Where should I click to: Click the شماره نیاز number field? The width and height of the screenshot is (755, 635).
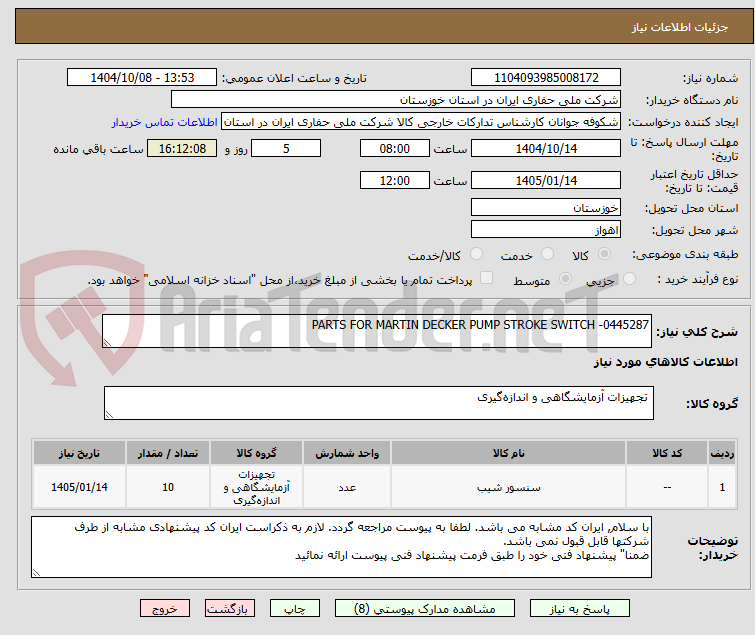point(546,78)
